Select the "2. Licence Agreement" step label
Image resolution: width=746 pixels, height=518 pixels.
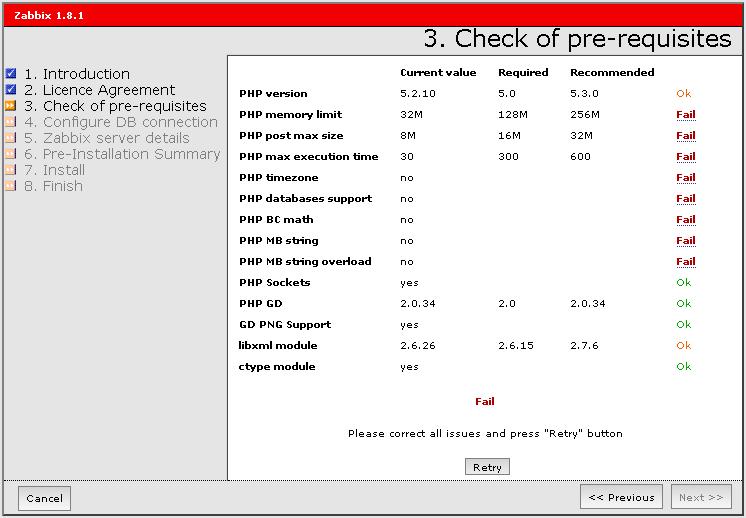tap(99, 90)
